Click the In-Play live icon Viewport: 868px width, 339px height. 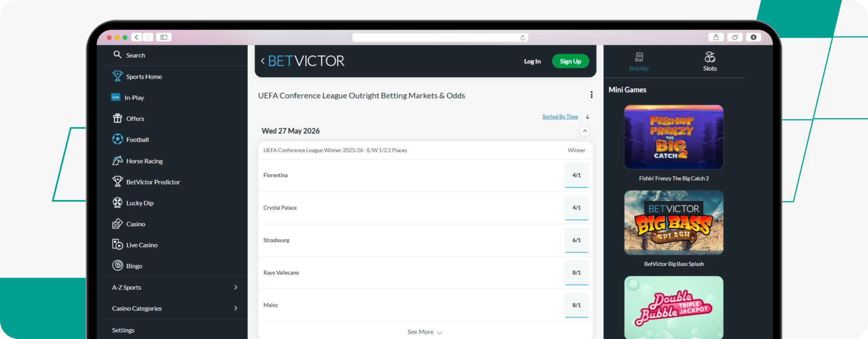pyautogui.click(x=116, y=97)
